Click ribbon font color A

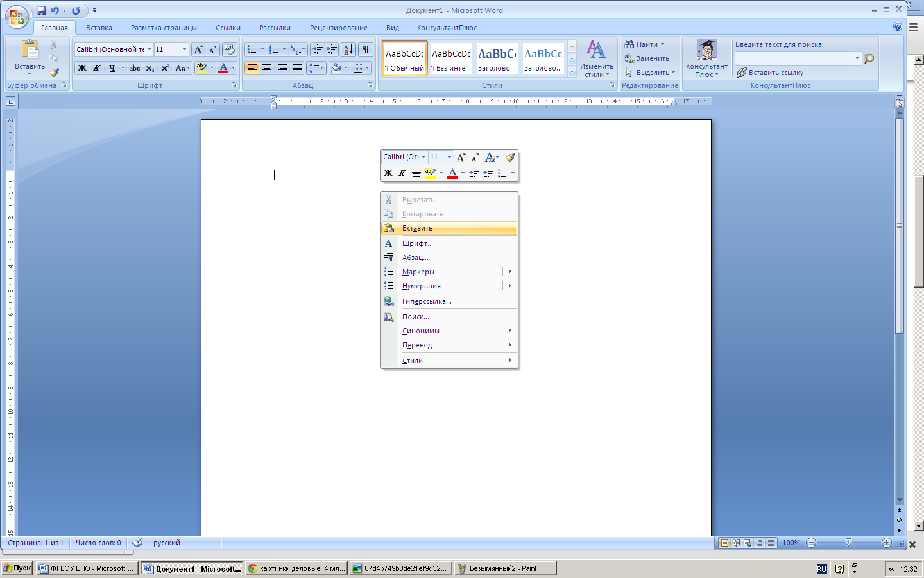pyautogui.click(x=223, y=68)
